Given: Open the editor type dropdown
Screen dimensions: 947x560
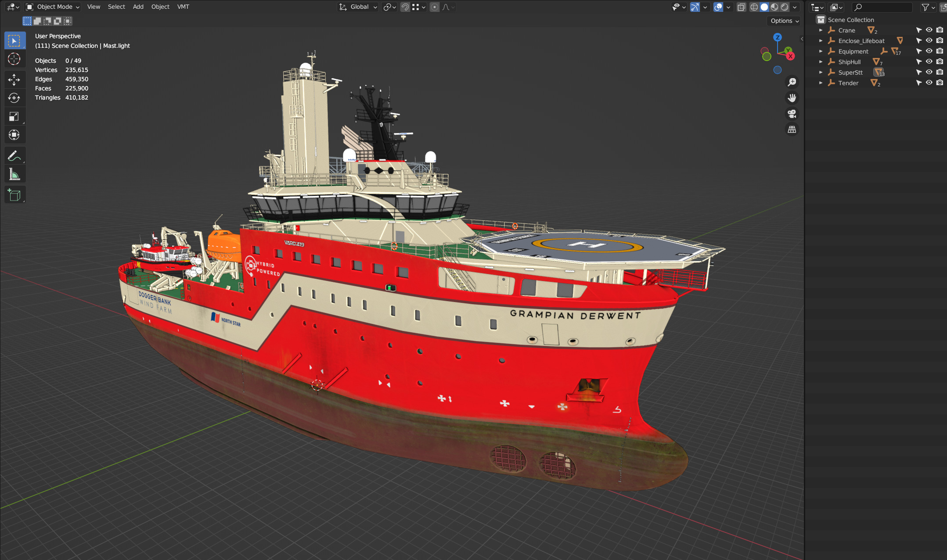Looking at the screenshot, I should [13, 7].
